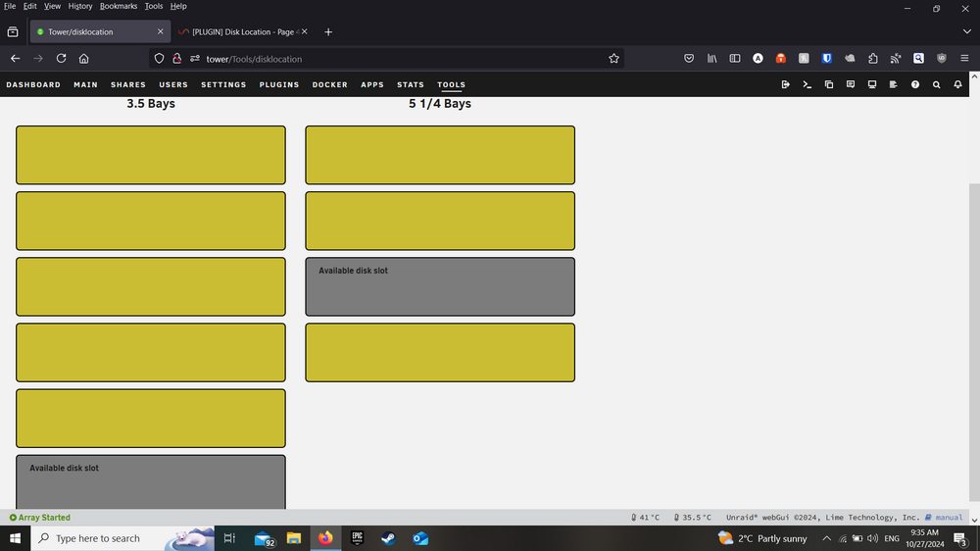The width and height of the screenshot is (980, 551).
Task: Open the Firefox extensions puzzle icon
Action: (872, 58)
